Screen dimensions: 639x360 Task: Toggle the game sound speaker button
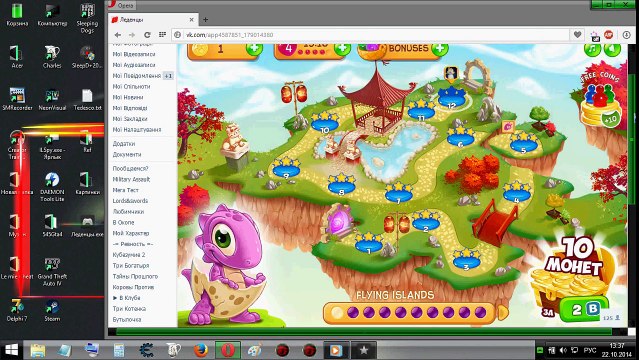(x=612, y=49)
